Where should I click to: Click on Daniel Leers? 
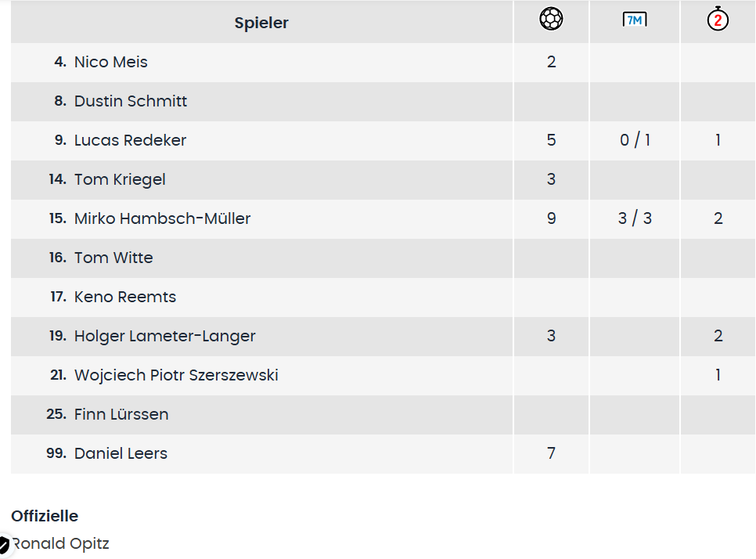[x=121, y=453]
